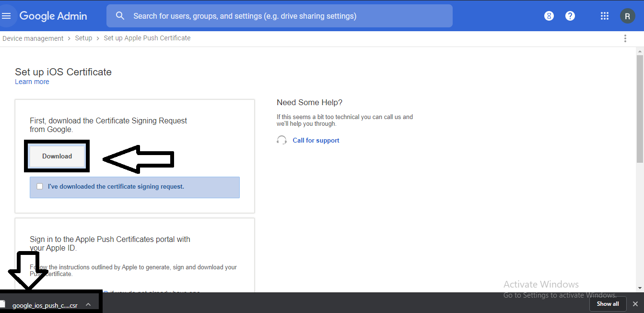Screen dimensions: 644x313
Task: Click the csr file document icon
Action: (x=3, y=304)
